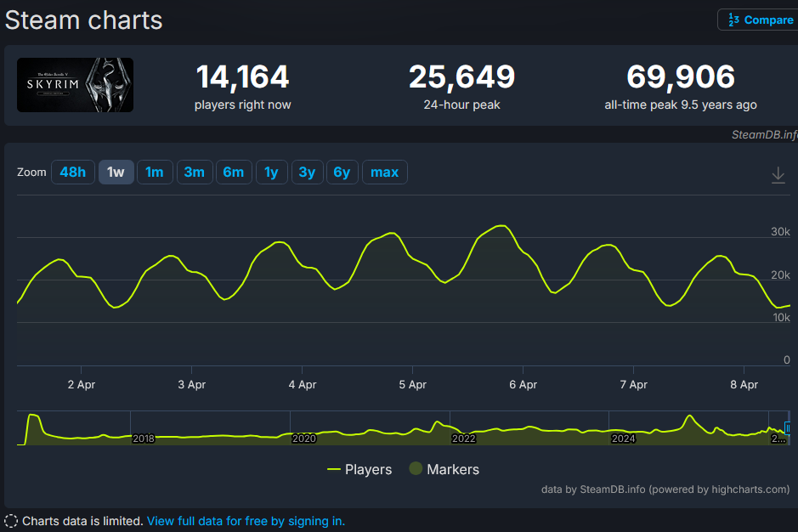
Task: Click the '4 Apr' axis label
Action: click(x=303, y=385)
